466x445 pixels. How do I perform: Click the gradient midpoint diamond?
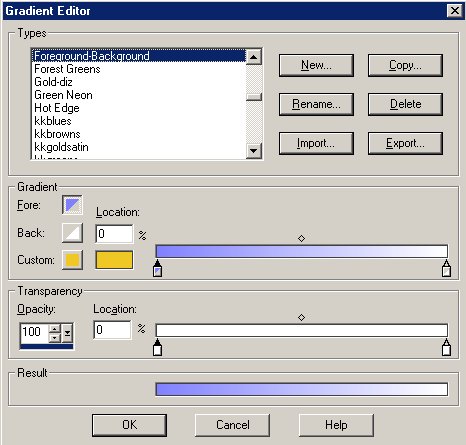pos(301,238)
